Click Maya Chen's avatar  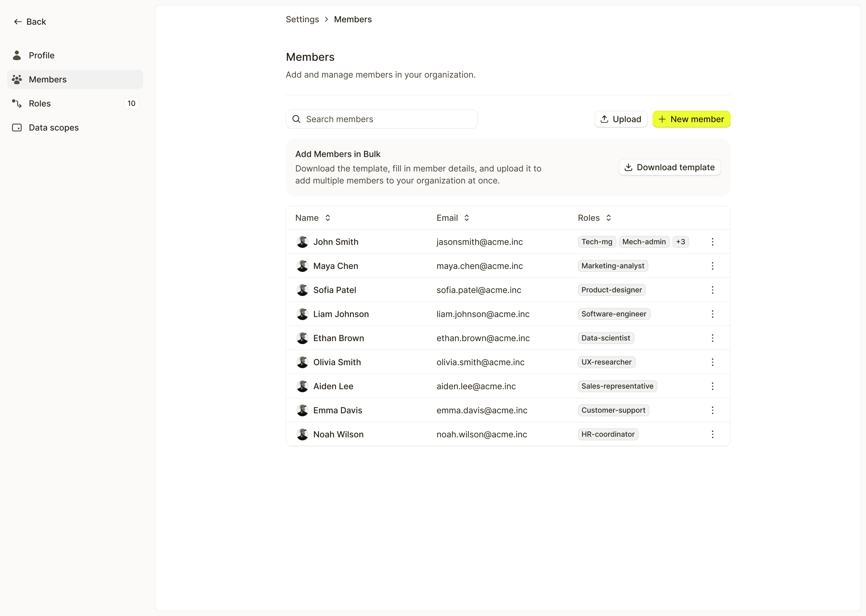click(302, 266)
